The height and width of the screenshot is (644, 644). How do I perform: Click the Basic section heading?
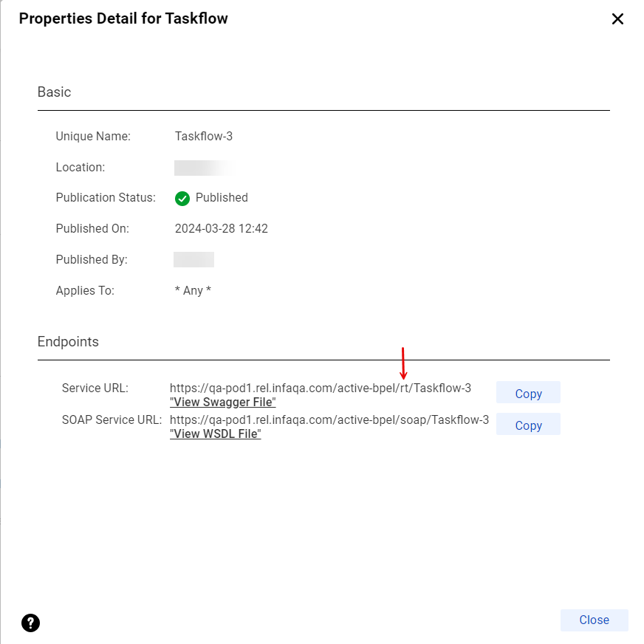(54, 92)
